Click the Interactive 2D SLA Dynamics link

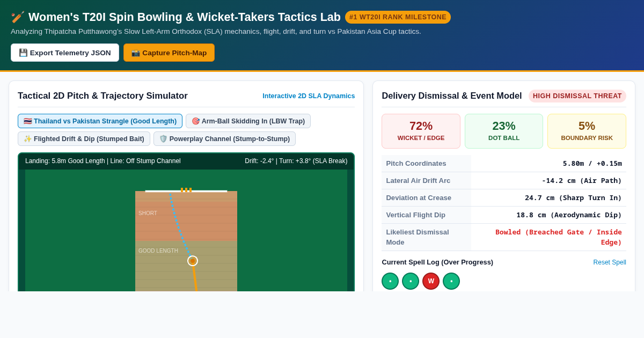tap(309, 96)
